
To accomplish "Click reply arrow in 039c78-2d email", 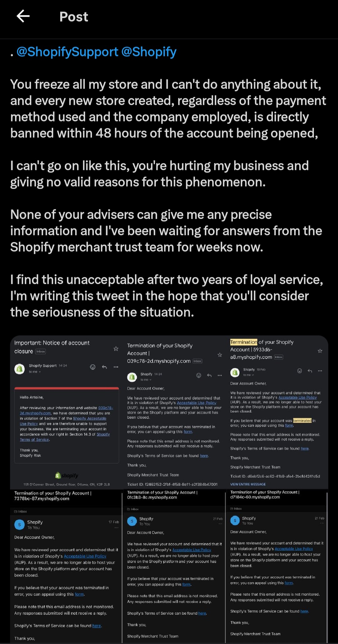I will point(209,375).
